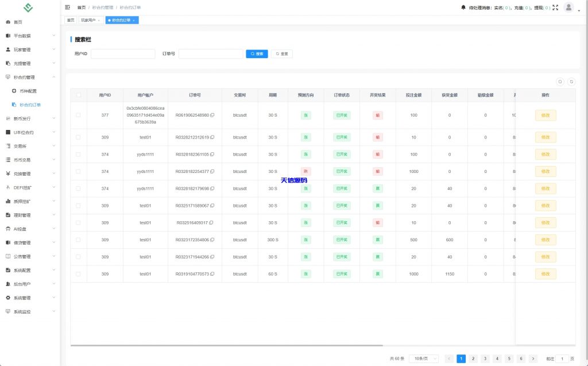Click the 平台数据 sidebar icon

click(x=8, y=36)
